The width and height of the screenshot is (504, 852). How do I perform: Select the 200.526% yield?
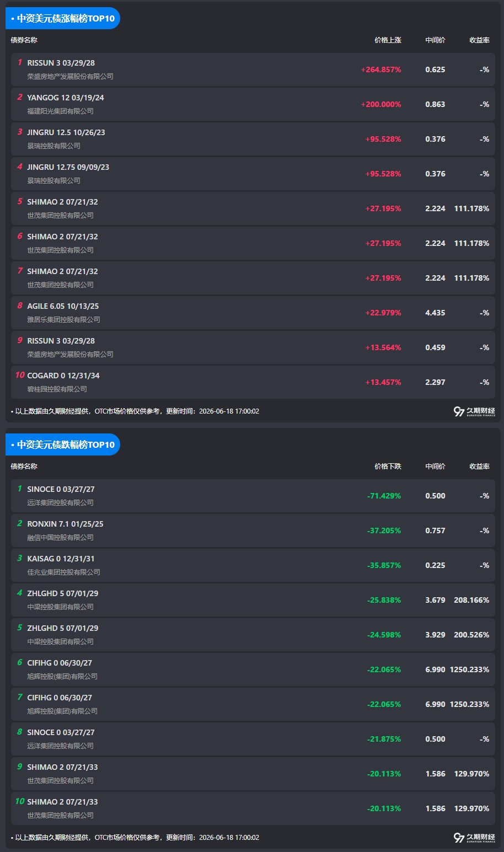471,635
